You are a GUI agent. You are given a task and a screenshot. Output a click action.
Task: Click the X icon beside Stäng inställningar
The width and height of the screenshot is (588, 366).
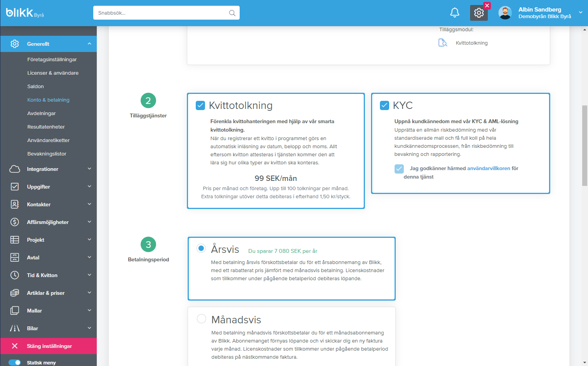pos(15,346)
